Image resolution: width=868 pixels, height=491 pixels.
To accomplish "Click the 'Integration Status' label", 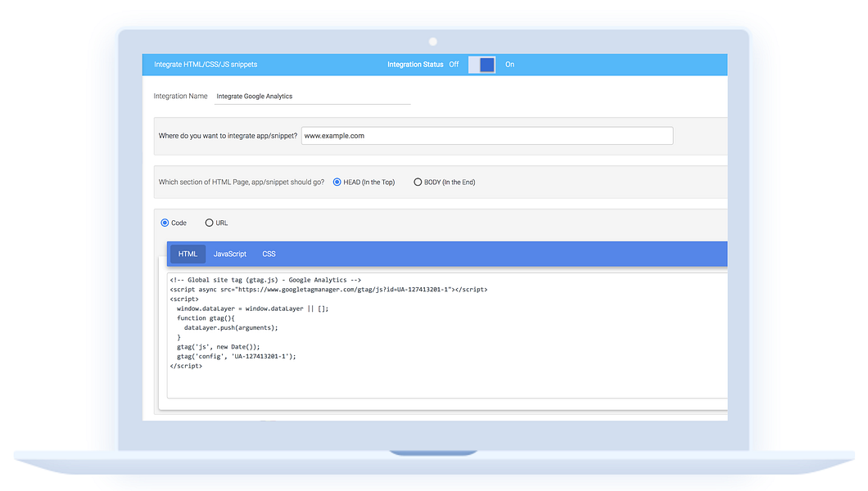I will (415, 65).
